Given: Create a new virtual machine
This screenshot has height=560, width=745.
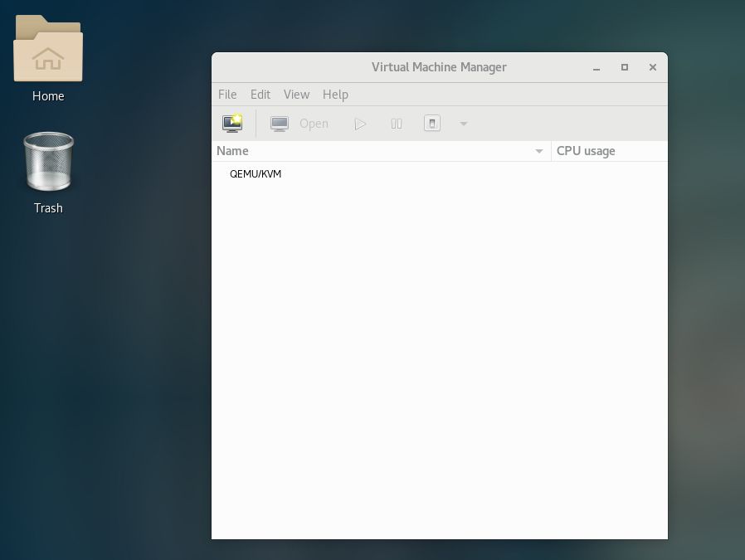Looking at the screenshot, I should click(x=232, y=124).
